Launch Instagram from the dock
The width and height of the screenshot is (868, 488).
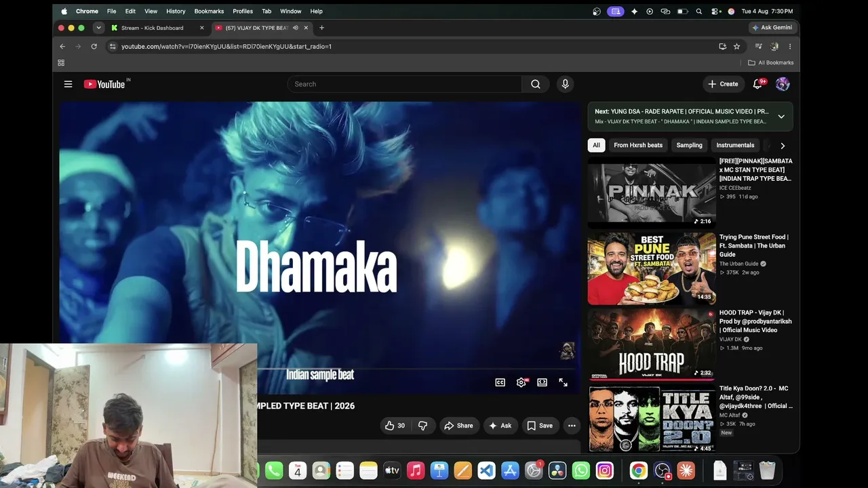point(604,470)
